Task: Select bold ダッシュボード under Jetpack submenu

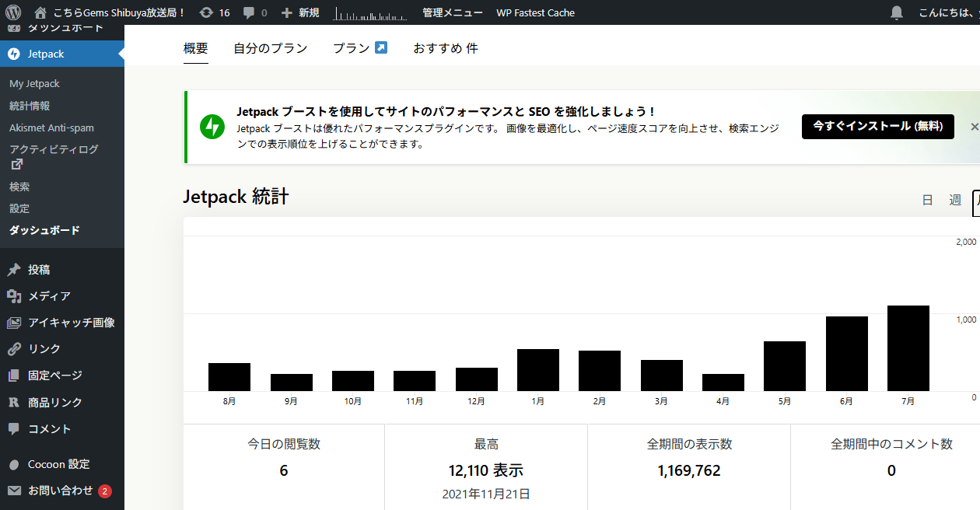Action: click(44, 230)
